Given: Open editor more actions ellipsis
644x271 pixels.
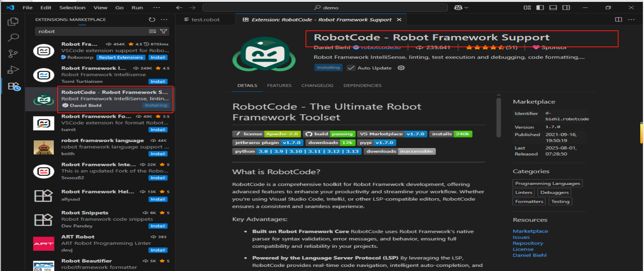Looking at the screenshot, I should 632,19.
